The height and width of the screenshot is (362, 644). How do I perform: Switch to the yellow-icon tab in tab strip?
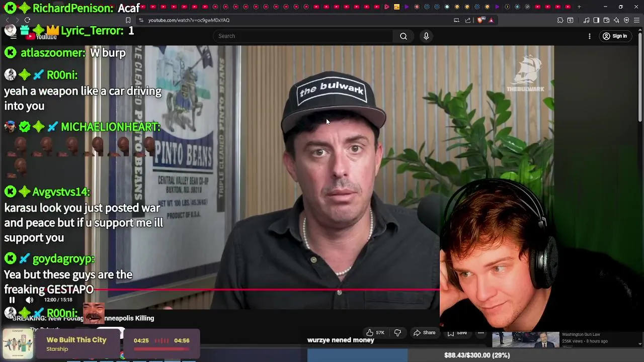[x=396, y=7]
